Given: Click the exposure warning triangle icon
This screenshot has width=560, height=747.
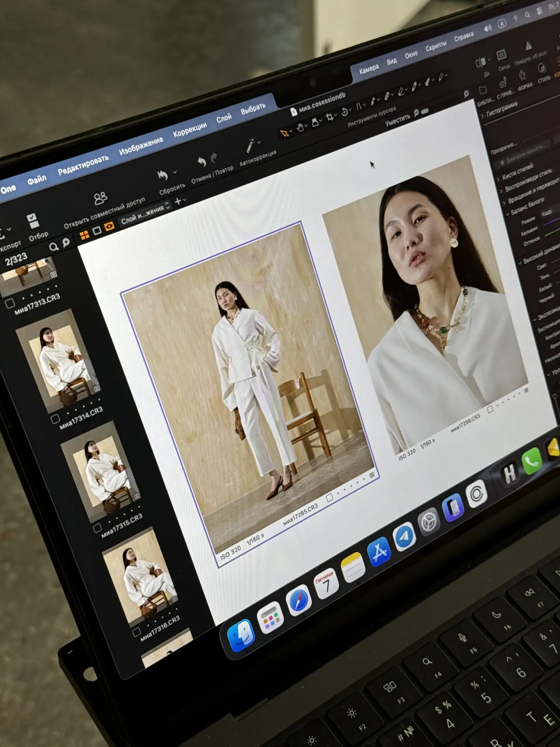Looking at the screenshot, I should point(528,46).
